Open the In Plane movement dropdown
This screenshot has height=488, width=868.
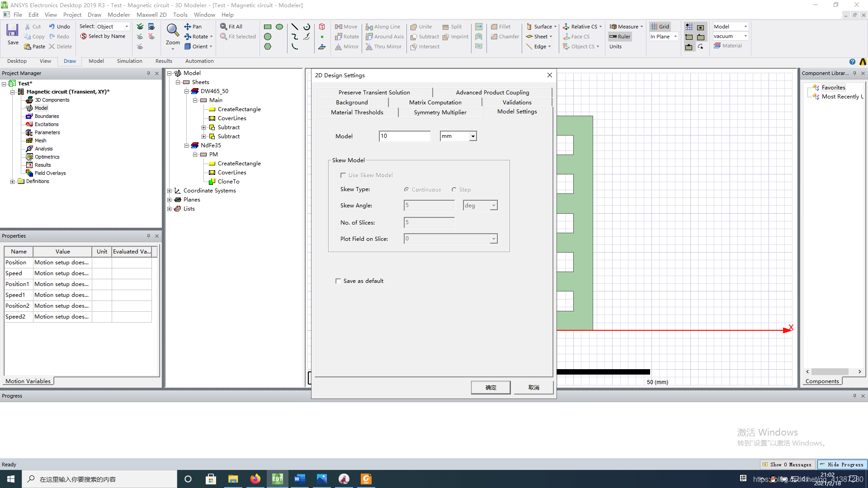pos(675,37)
